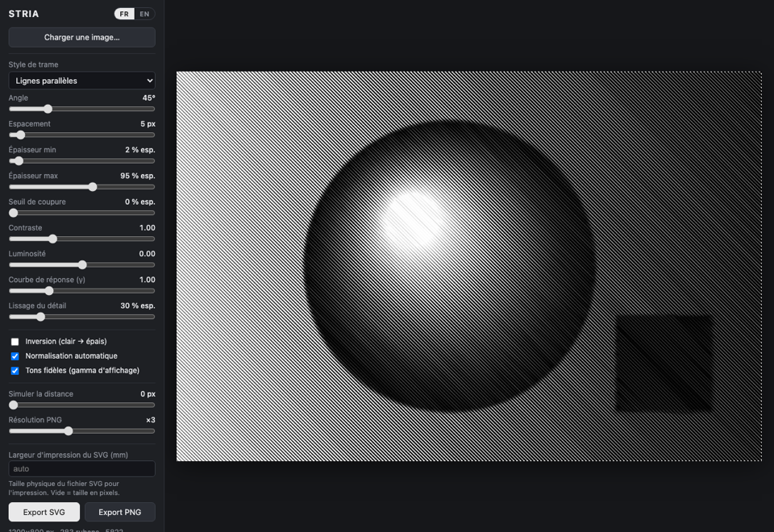Image resolution: width=774 pixels, height=532 pixels.
Task: Click the 1.00 Courbe de réponse value
Action: pos(147,280)
